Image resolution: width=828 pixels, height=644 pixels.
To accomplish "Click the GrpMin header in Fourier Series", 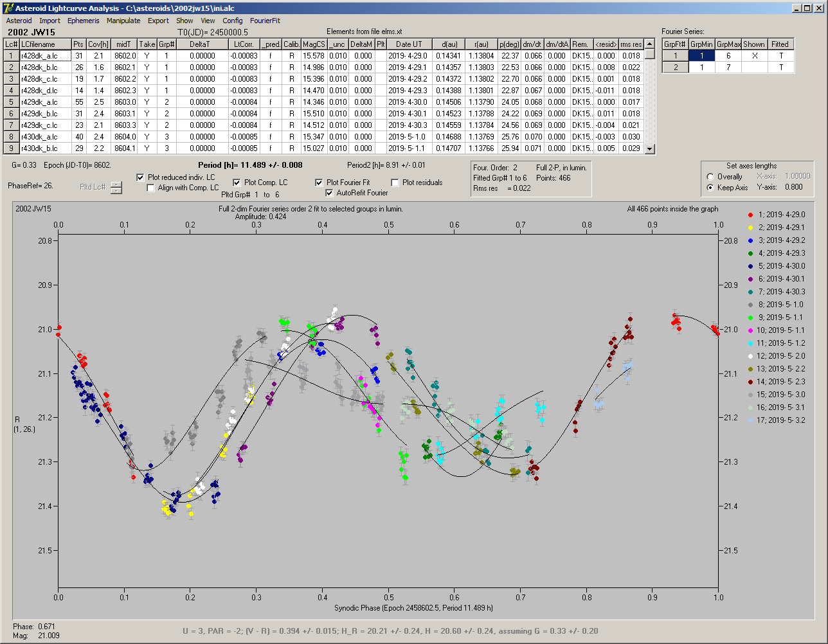I will [702, 44].
